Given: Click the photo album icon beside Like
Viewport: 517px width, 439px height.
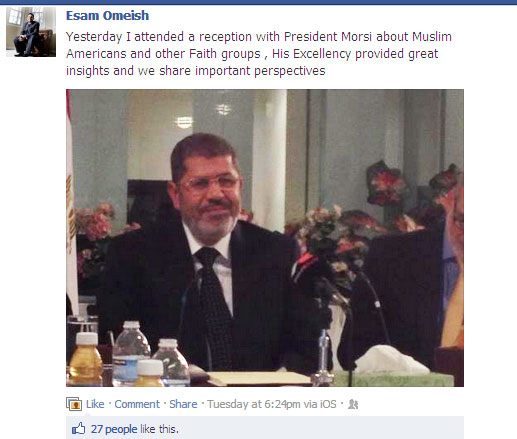Looking at the screenshot, I should [74, 404].
